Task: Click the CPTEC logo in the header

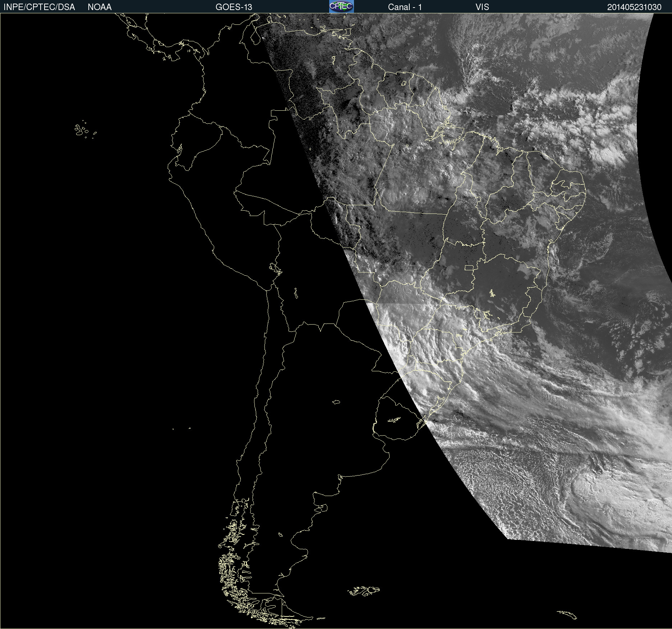Action: pos(341,6)
